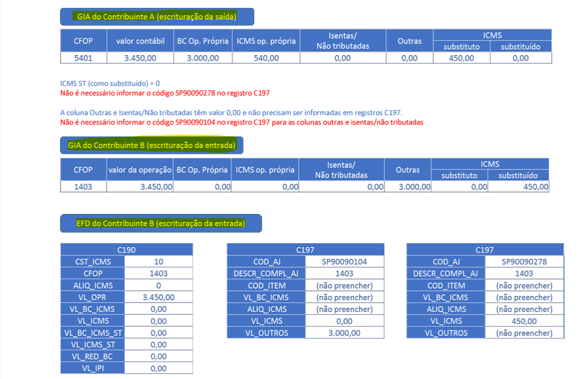The width and height of the screenshot is (588, 379).
Task: Click the 'EFD do Contribuinte B (escrituração da entrada)' banner
Action: [161, 223]
